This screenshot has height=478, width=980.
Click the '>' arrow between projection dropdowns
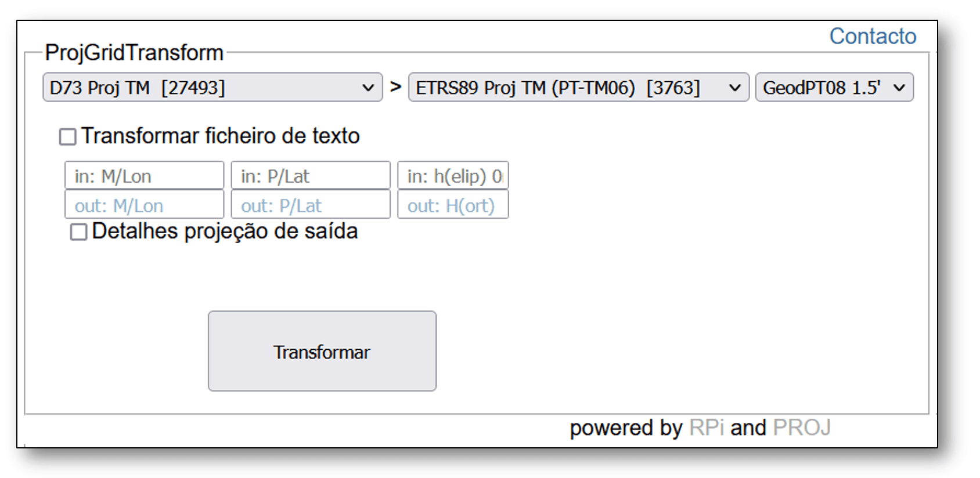pyautogui.click(x=395, y=87)
